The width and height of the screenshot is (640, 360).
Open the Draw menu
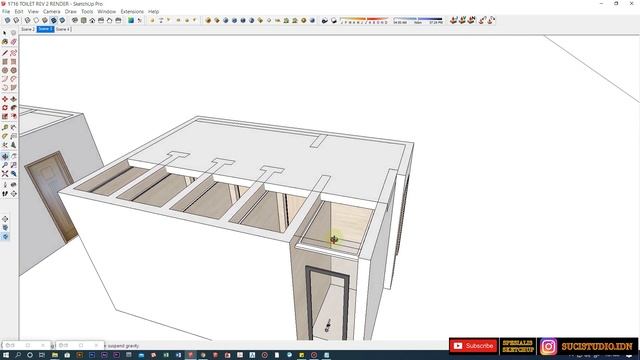tap(71, 11)
